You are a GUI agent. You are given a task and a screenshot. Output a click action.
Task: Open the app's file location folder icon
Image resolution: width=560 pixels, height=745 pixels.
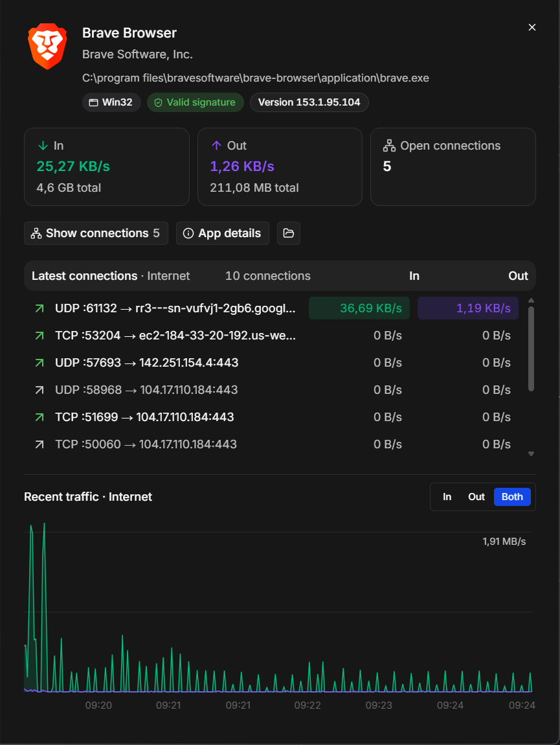pyautogui.click(x=289, y=233)
